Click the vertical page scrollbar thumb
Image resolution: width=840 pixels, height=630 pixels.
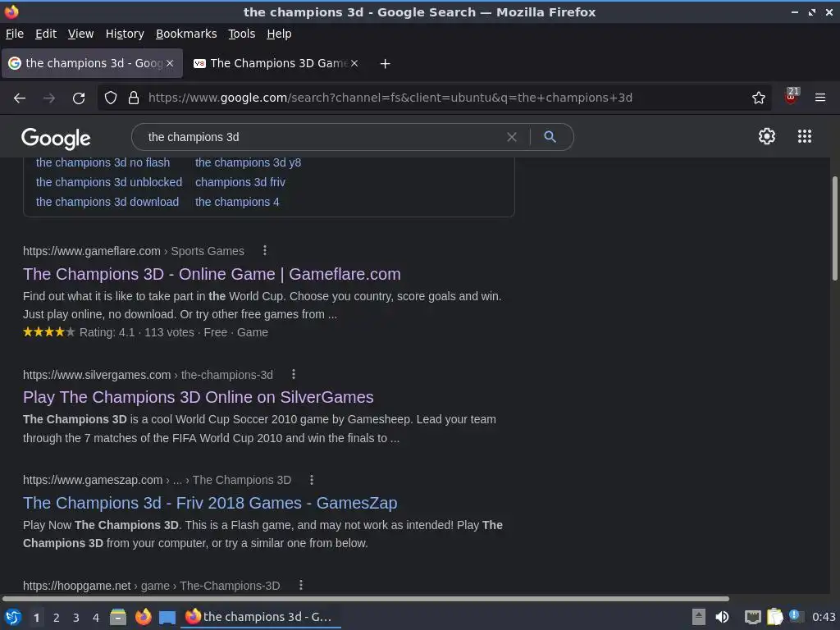pos(834,228)
